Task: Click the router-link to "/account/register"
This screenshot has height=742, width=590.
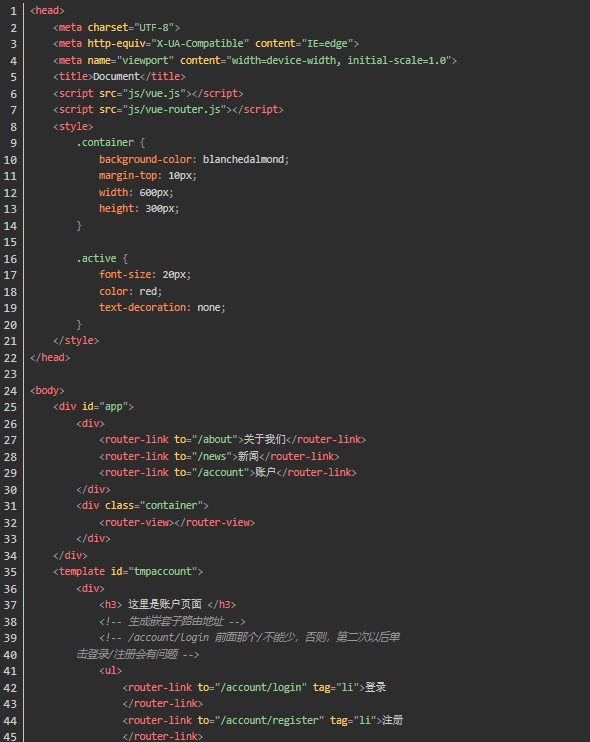Action: [263, 721]
